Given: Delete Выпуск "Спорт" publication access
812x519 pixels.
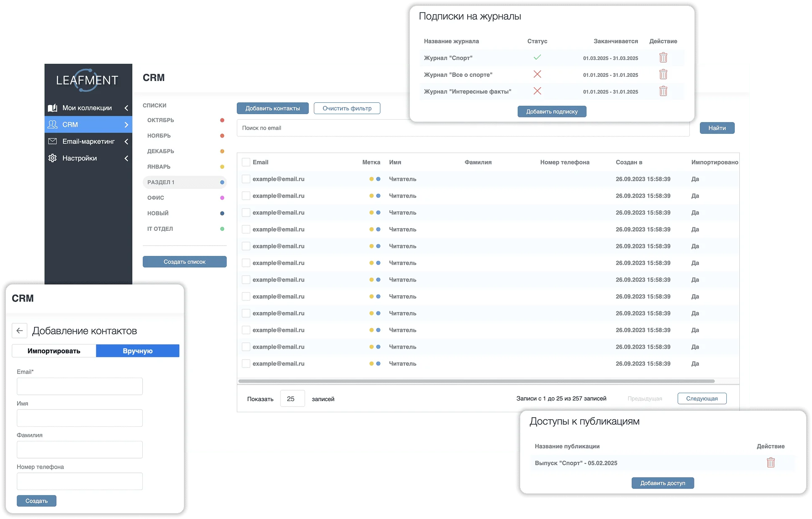Looking at the screenshot, I should 770,463.
